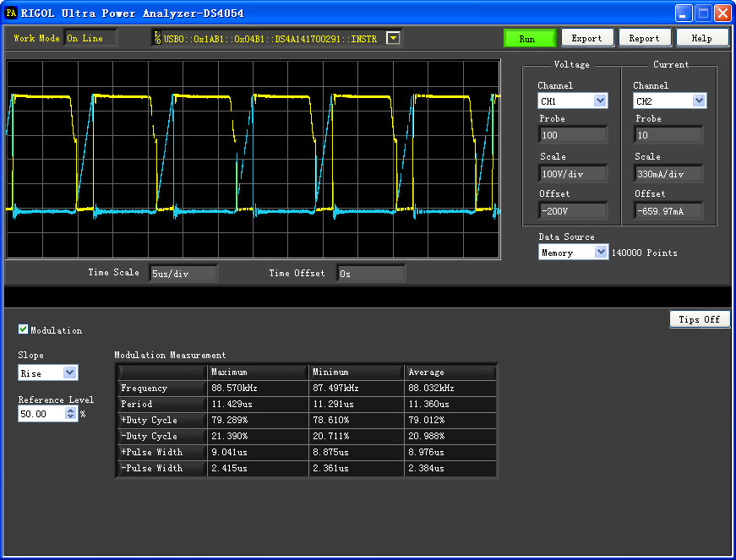Expand the Current Channel CH2 dropdown
Viewport: 736px width, 560px height.
click(x=699, y=101)
